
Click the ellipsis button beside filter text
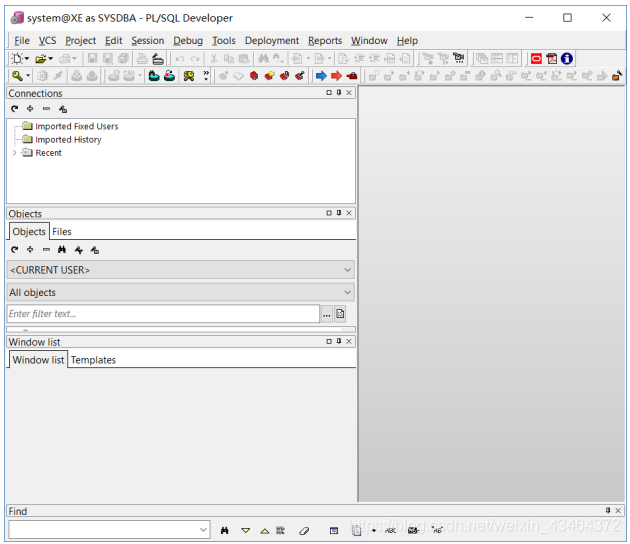coord(327,314)
